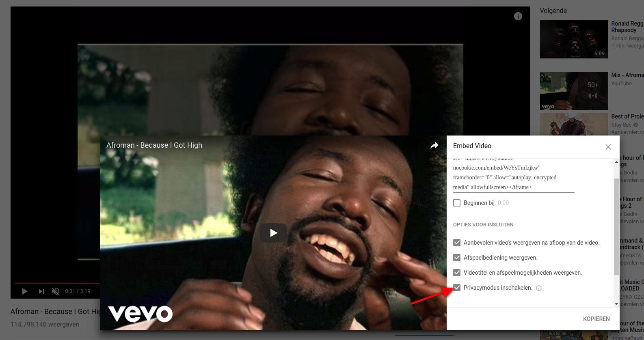Click the Ronald Reggae Rhapsody video title

pos(627,27)
